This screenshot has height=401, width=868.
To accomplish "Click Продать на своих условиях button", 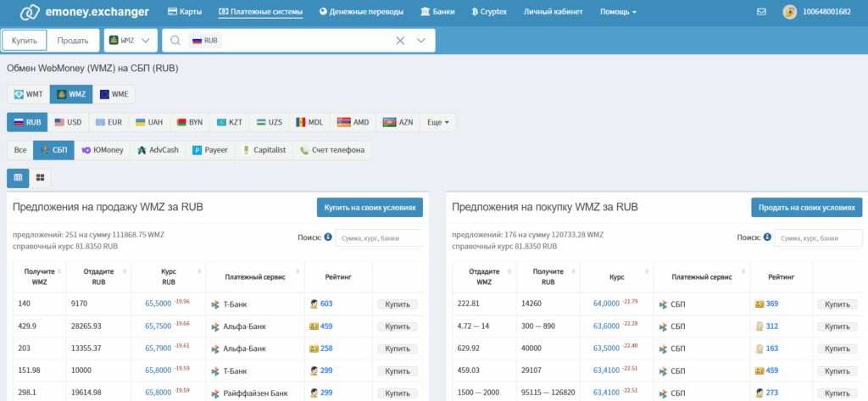I will [807, 207].
